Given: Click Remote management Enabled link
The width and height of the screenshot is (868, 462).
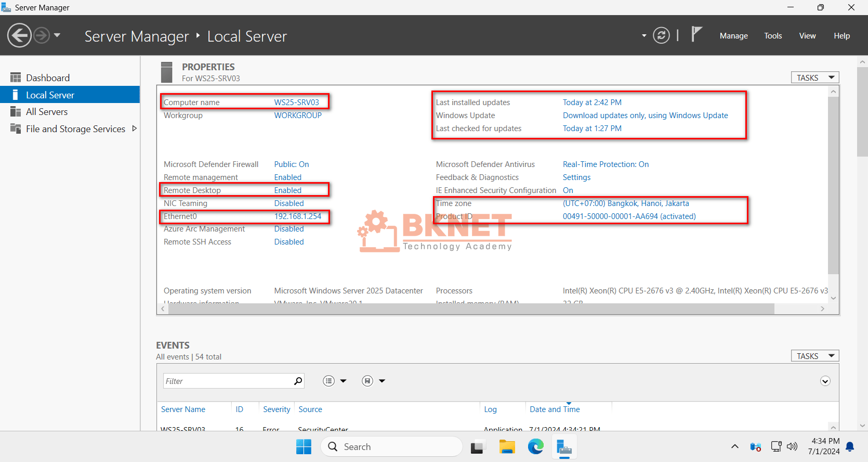Looking at the screenshot, I should [288, 177].
